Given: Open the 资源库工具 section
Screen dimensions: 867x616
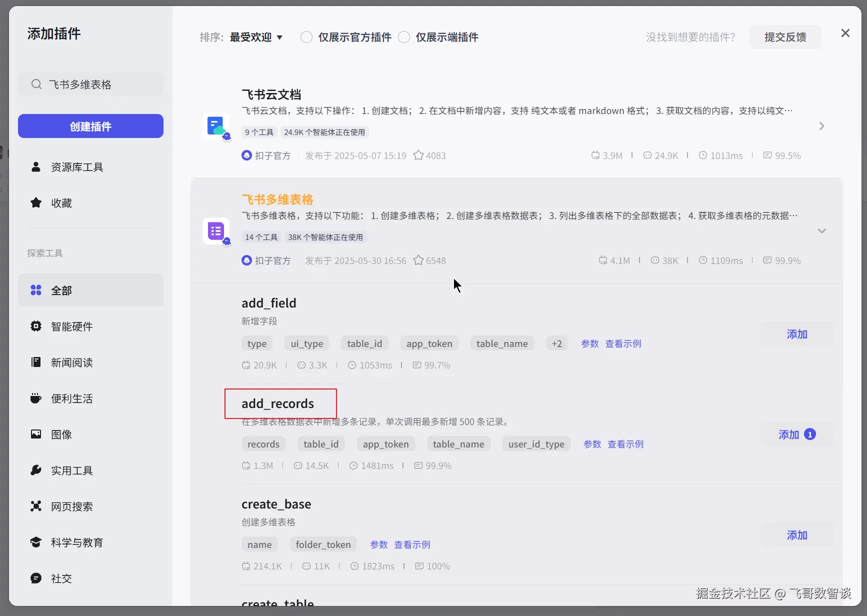Looking at the screenshot, I should [91, 166].
